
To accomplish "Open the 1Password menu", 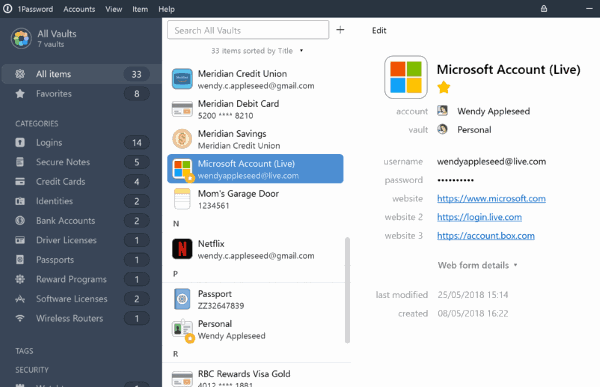I will pyautogui.click(x=35, y=9).
